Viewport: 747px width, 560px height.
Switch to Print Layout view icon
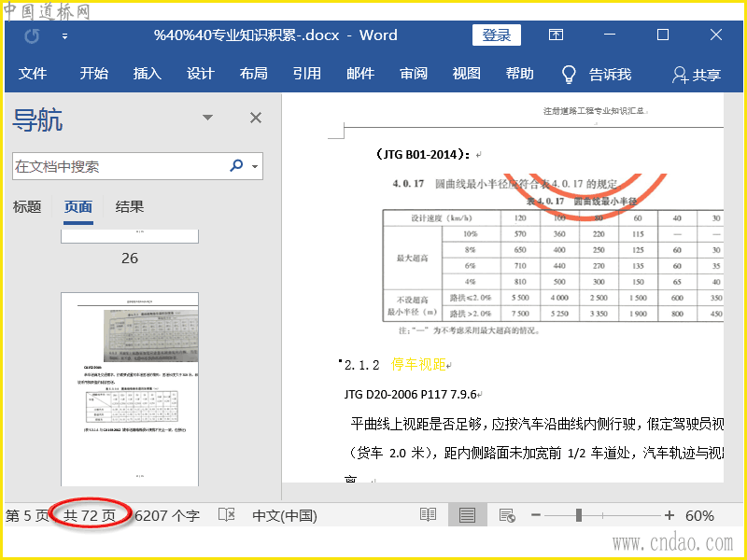pos(468,515)
